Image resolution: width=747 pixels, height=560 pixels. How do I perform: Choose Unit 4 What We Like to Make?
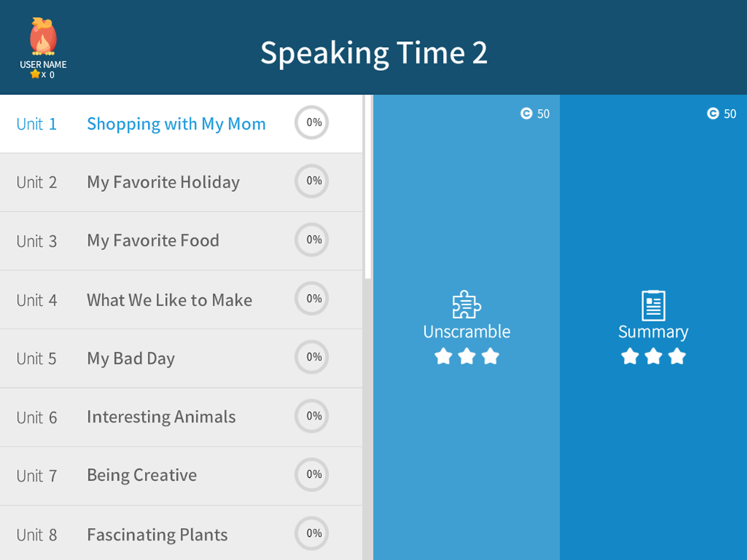pyautogui.click(x=169, y=300)
